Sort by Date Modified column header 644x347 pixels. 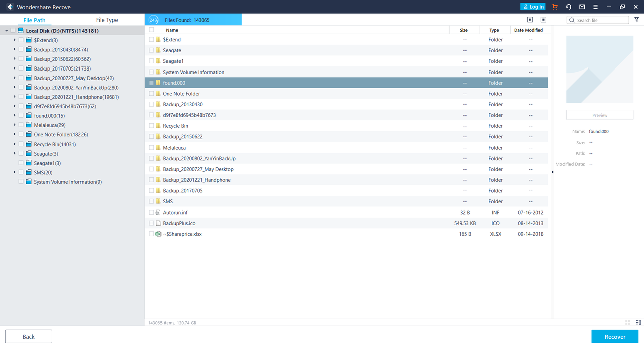click(x=528, y=30)
